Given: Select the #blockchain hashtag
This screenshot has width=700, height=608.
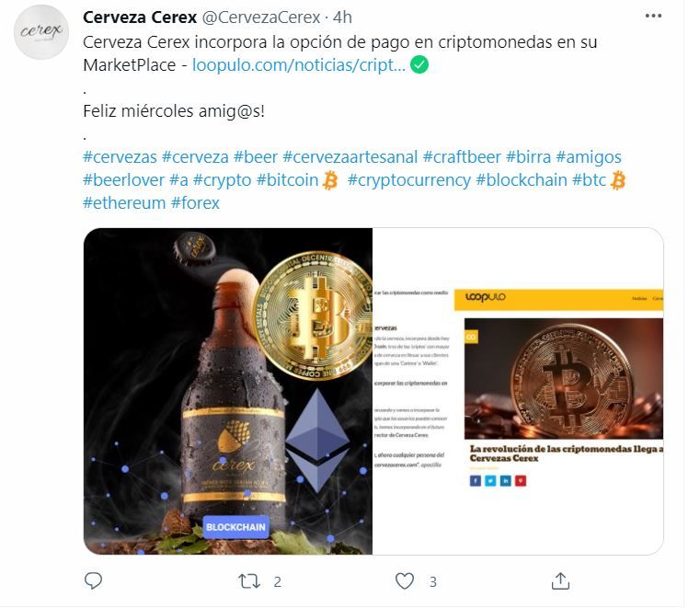Looking at the screenshot, I should pyautogui.click(x=522, y=180).
